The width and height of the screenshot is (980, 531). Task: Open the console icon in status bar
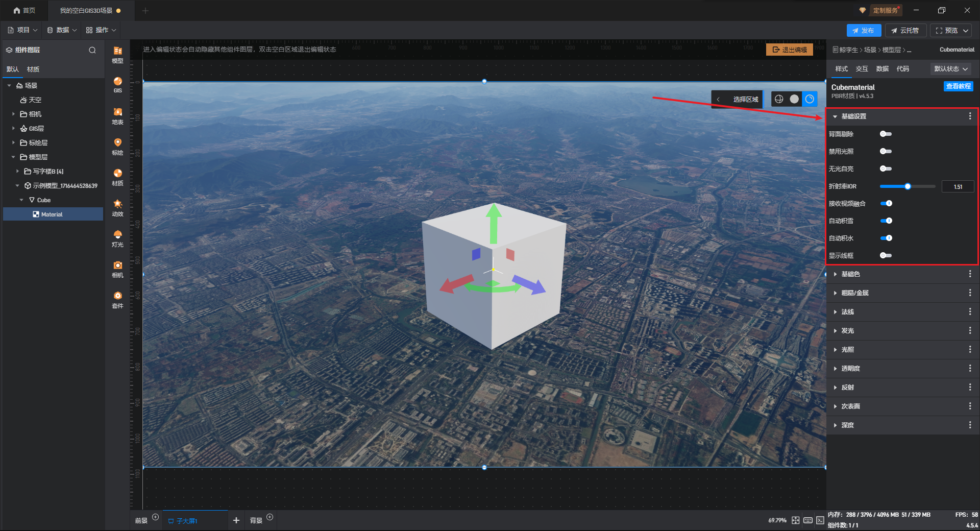[820, 520]
